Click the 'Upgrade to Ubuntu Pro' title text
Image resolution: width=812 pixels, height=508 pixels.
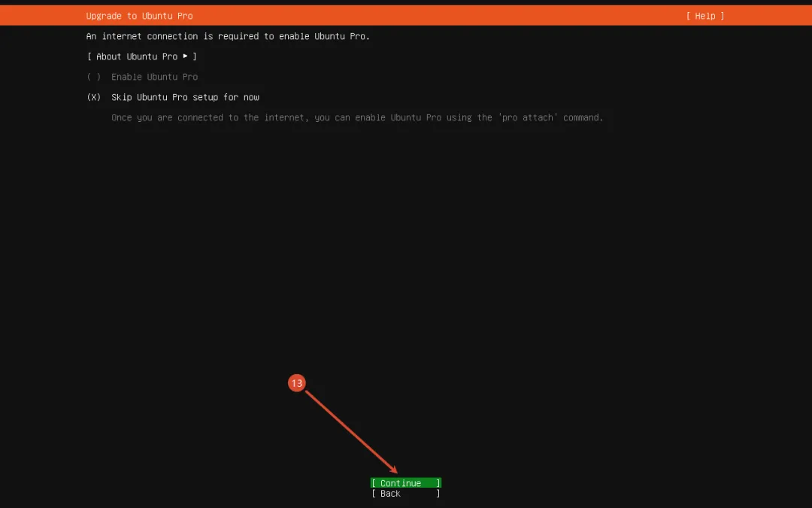click(139, 16)
